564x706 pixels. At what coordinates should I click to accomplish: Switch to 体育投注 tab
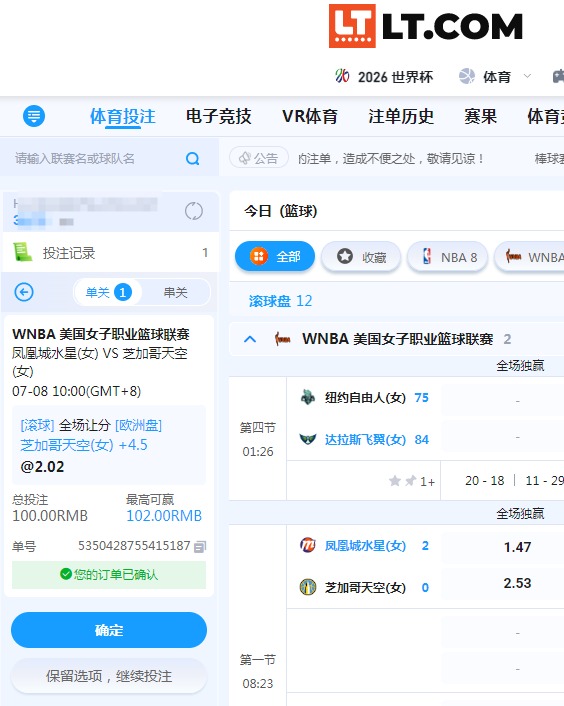[x=122, y=117]
